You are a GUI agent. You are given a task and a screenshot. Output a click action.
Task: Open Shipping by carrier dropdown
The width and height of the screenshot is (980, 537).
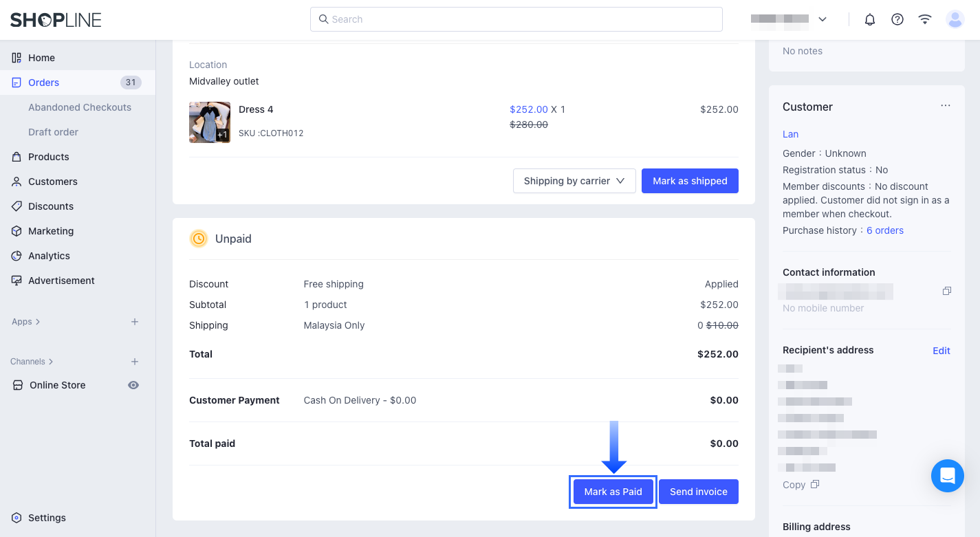tap(574, 181)
